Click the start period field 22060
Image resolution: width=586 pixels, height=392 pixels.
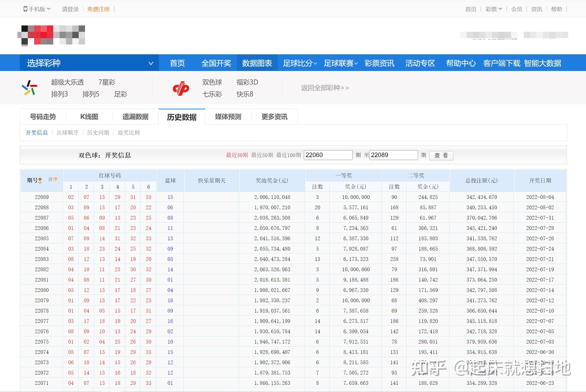pos(328,155)
